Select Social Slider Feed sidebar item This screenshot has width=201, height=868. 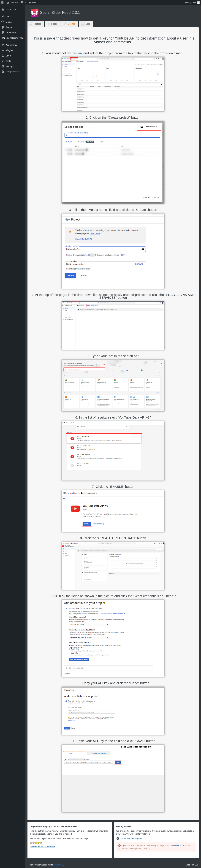[12, 38]
